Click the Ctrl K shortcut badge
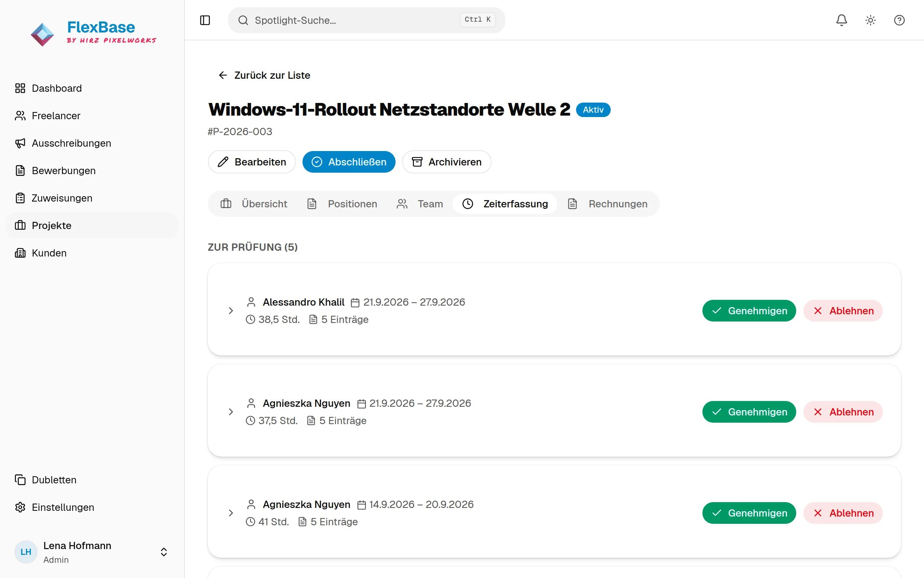The width and height of the screenshot is (924, 578). 478,20
